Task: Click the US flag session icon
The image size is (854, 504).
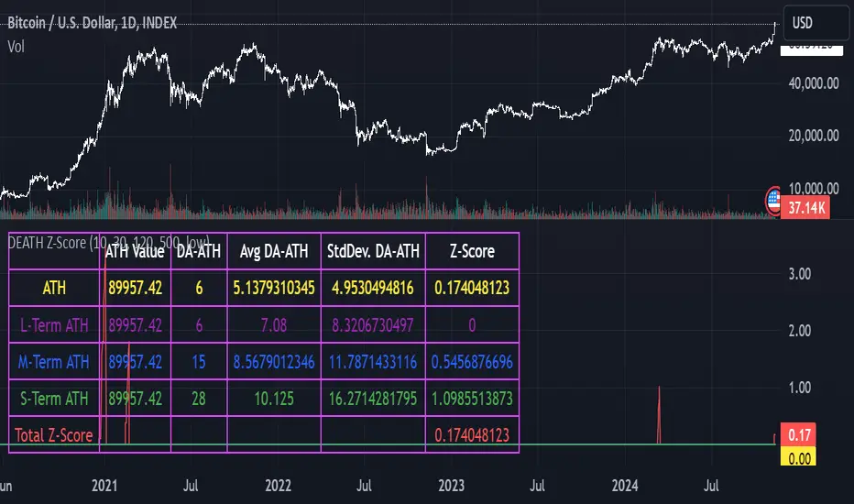Action: [774, 197]
